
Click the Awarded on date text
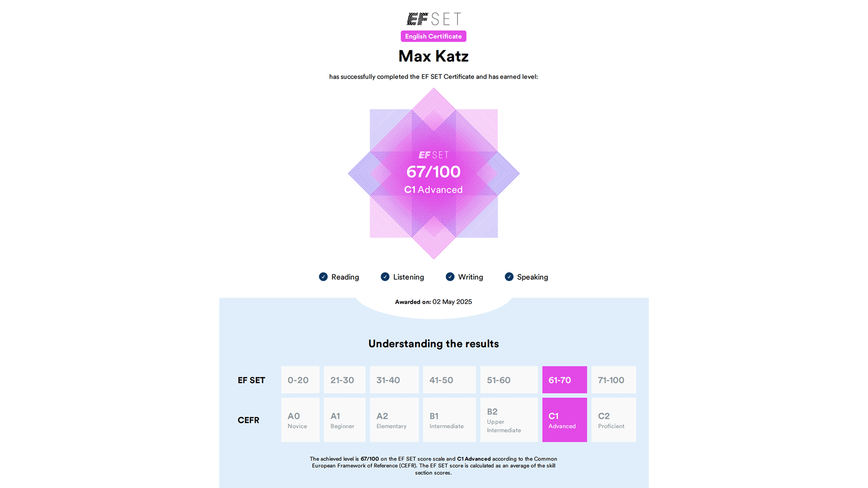(433, 302)
